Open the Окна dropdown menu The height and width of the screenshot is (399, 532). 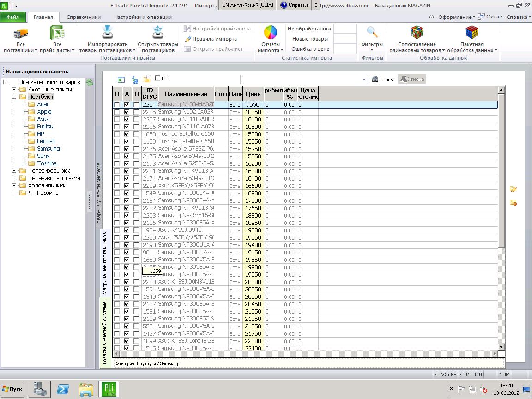click(490, 17)
